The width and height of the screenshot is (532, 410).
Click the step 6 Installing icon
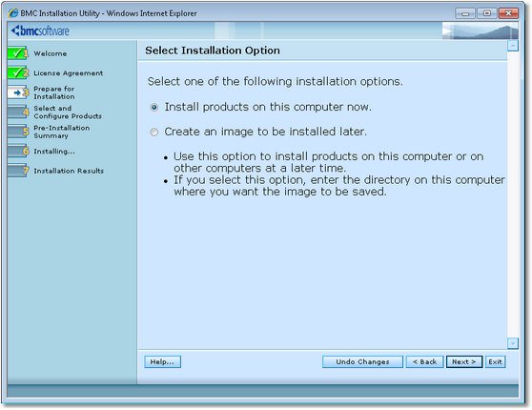click(x=18, y=151)
